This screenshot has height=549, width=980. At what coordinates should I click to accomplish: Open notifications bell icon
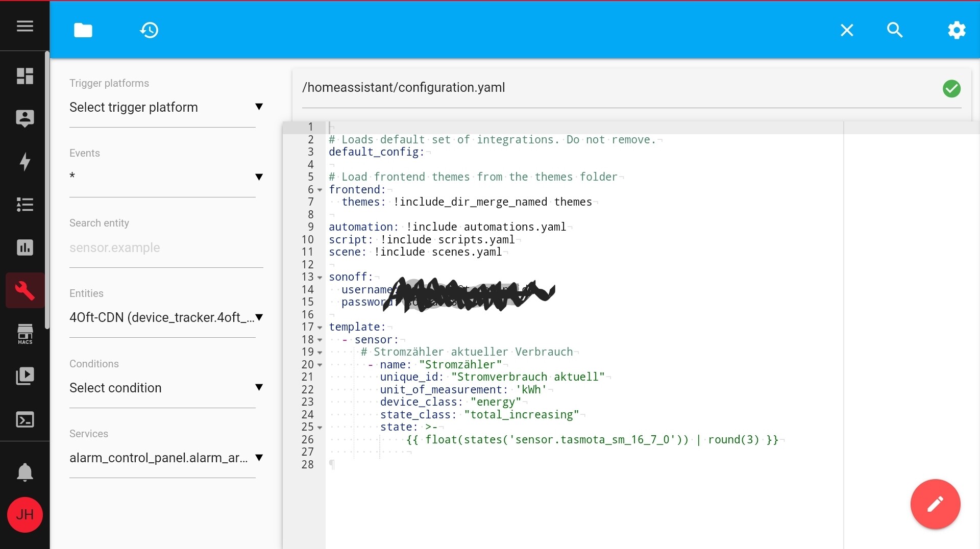click(24, 472)
